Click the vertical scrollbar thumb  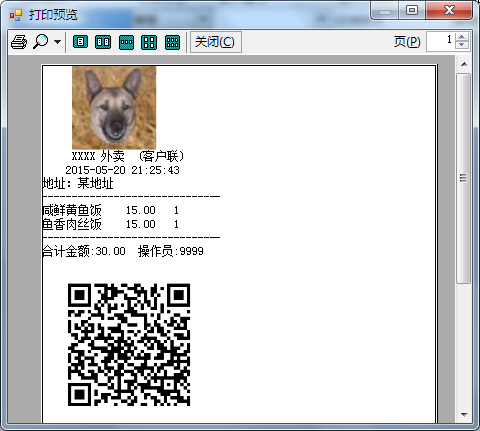pyautogui.click(x=464, y=178)
